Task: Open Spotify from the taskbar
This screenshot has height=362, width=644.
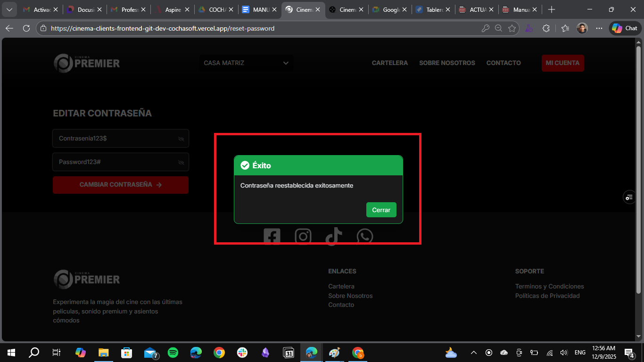Action: 173,353
